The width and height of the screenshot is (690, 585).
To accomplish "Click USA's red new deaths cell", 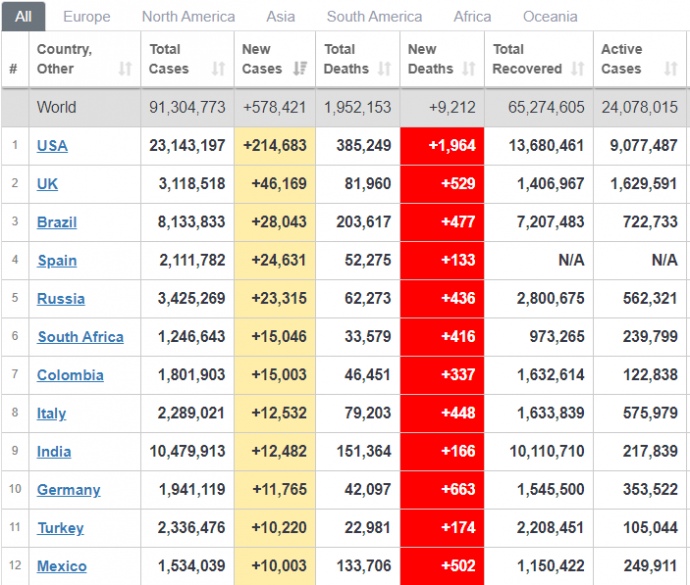I will coord(442,146).
